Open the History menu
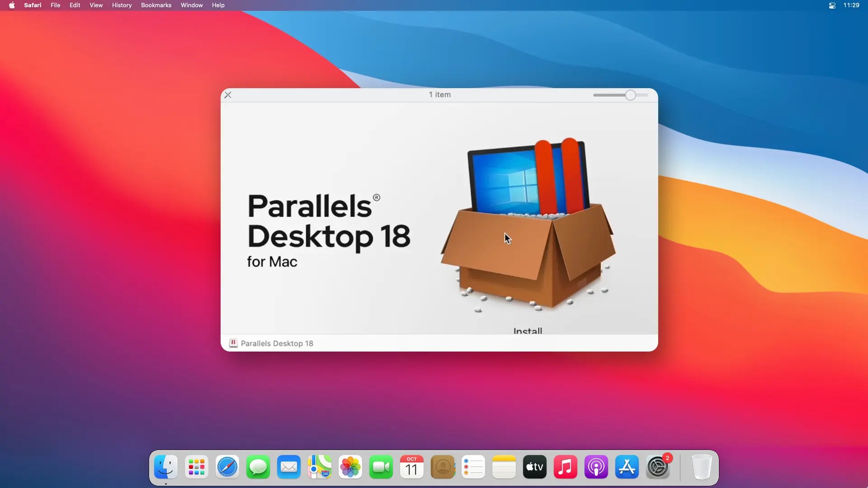This screenshot has height=488, width=868. 122,5
